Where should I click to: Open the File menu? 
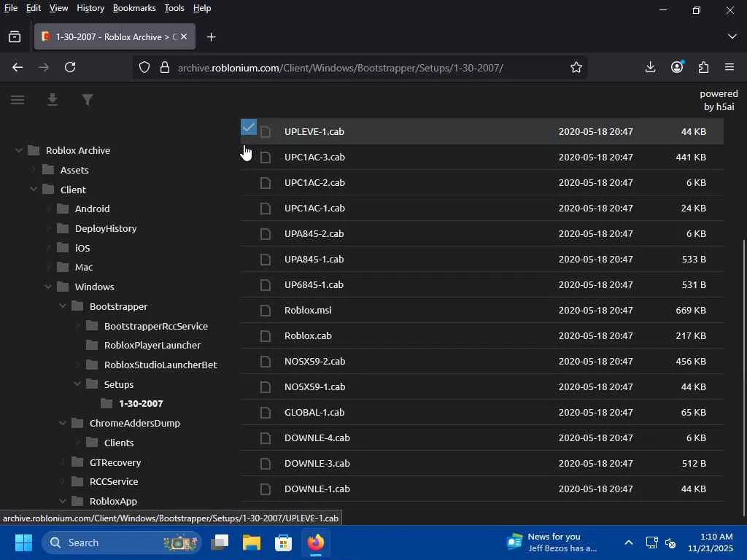pyautogui.click(x=10, y=8)
